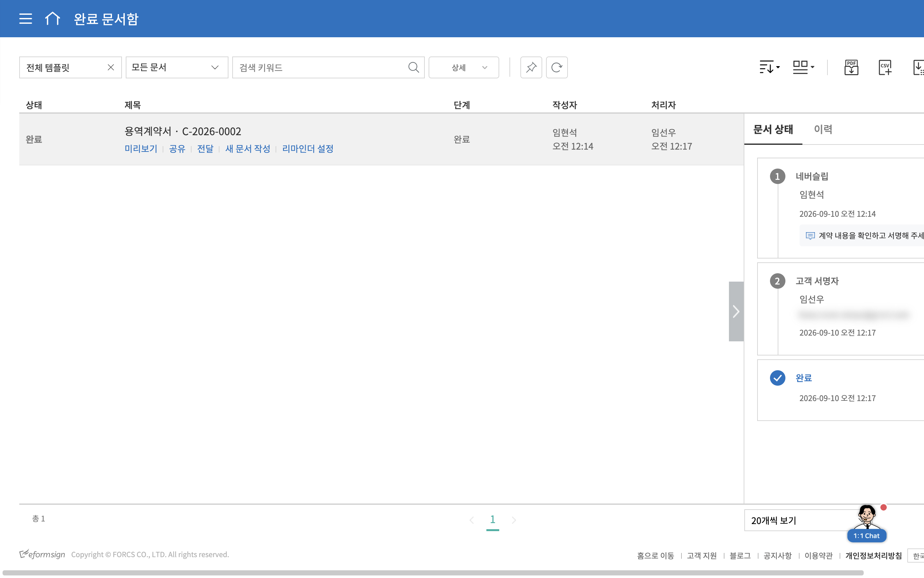
Task: Refresh the document list
Action: (x=557, y=67)
